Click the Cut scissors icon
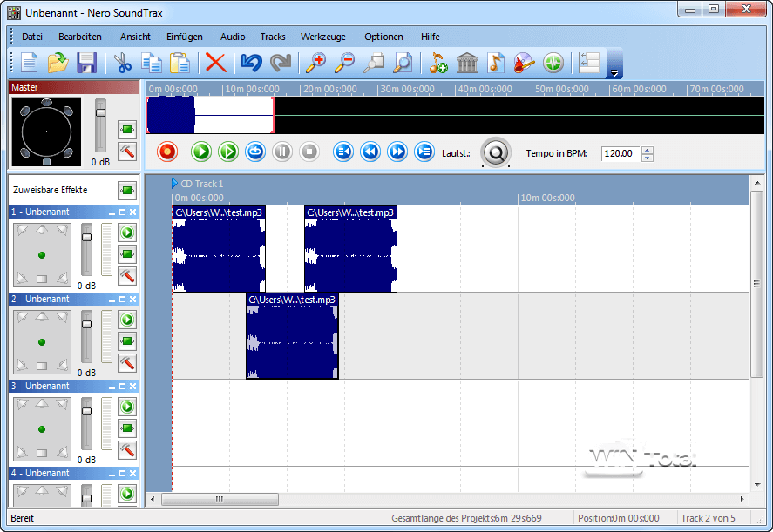Screen dimensions: 773x532 (x=122, y=63)
